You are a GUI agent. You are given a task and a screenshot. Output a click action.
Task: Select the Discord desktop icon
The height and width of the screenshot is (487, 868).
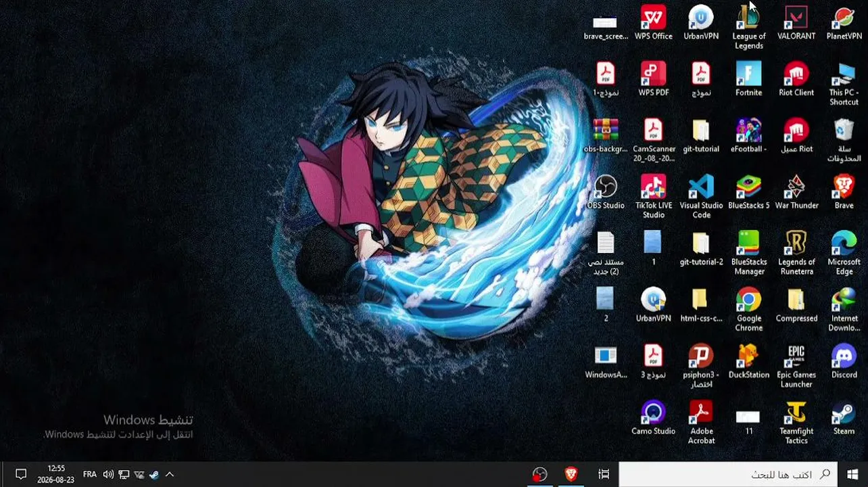pyautogui.click(x=844, y=361)
